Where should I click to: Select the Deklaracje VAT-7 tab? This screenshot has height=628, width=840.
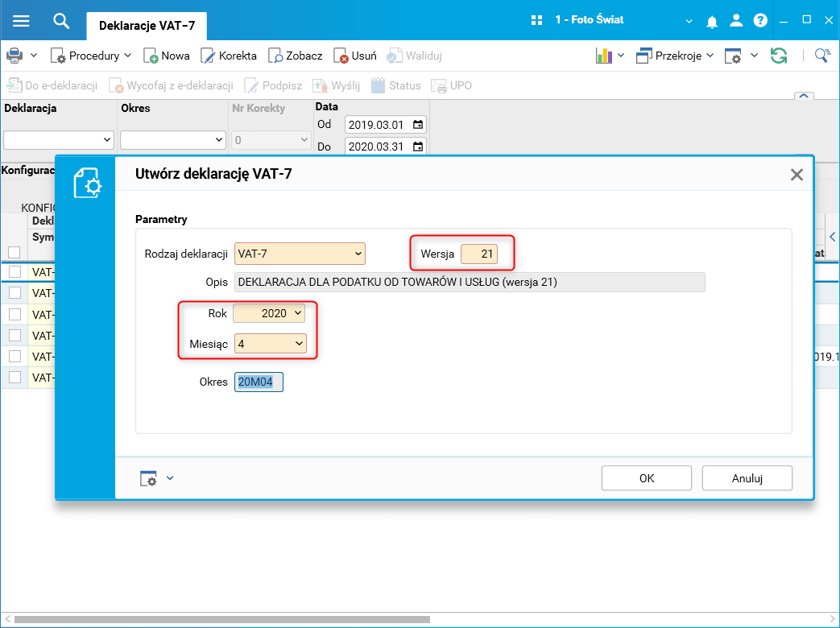(147, 26)
